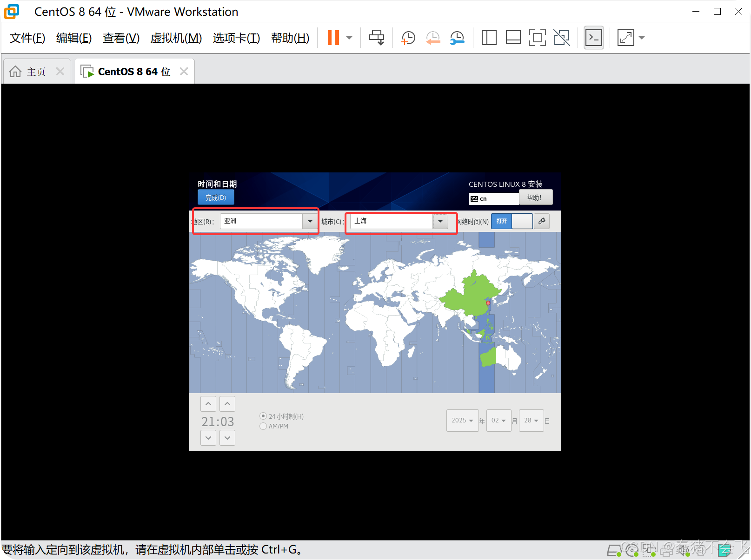The height and width of the screenshot is (560, 751).
Task: Click the Shanghai marker on the map
Action: pyautogui.click(x=488, y=303)
